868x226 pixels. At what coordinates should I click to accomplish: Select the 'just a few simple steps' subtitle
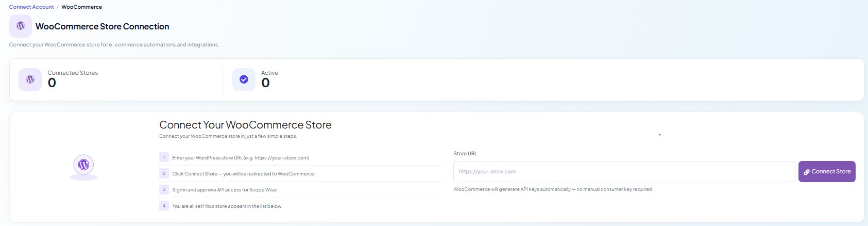pos(228,136)
